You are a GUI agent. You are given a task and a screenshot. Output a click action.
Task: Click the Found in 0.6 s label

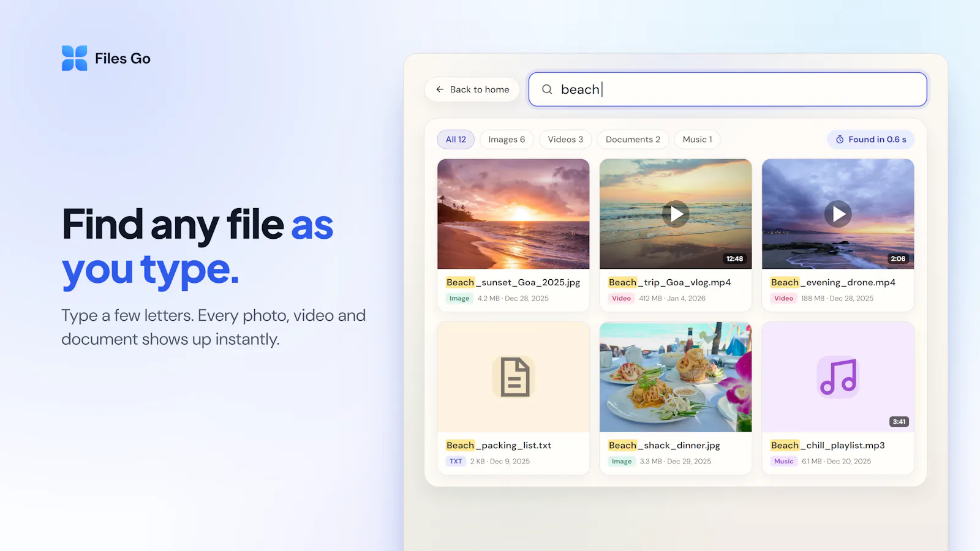[877, 140]
